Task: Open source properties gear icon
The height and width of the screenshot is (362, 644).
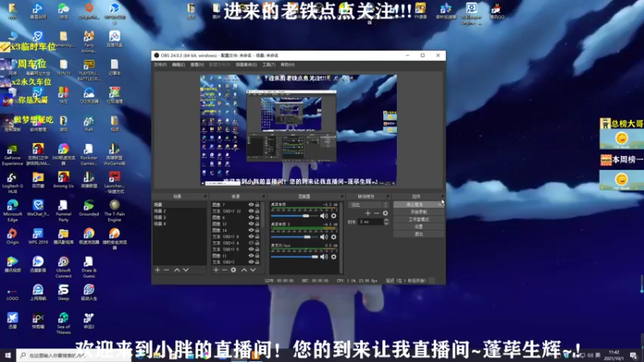Action: 233,269
